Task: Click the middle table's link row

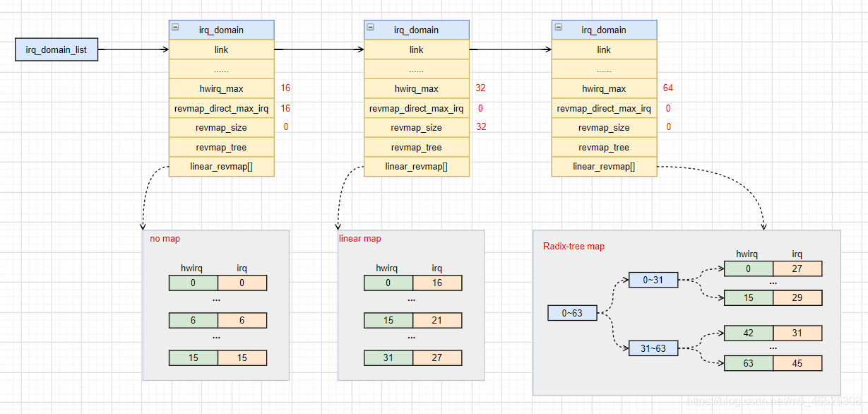Action: (417, 49)
